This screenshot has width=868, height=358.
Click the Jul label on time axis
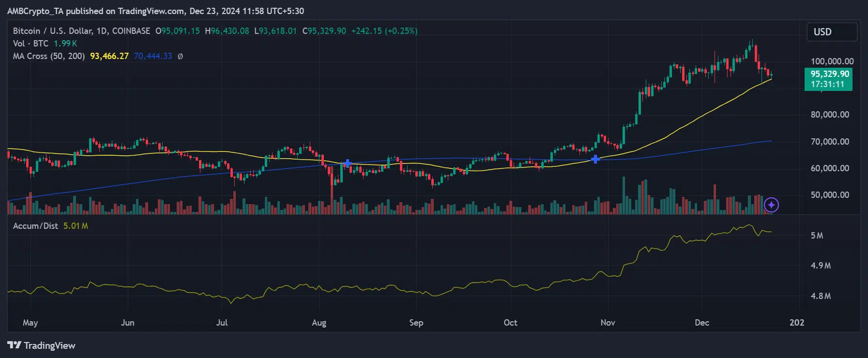tap(222, 323)
